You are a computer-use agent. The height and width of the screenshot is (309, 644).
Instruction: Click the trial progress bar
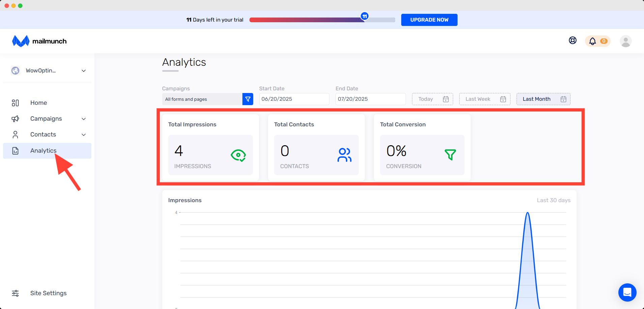coord(322,20)
